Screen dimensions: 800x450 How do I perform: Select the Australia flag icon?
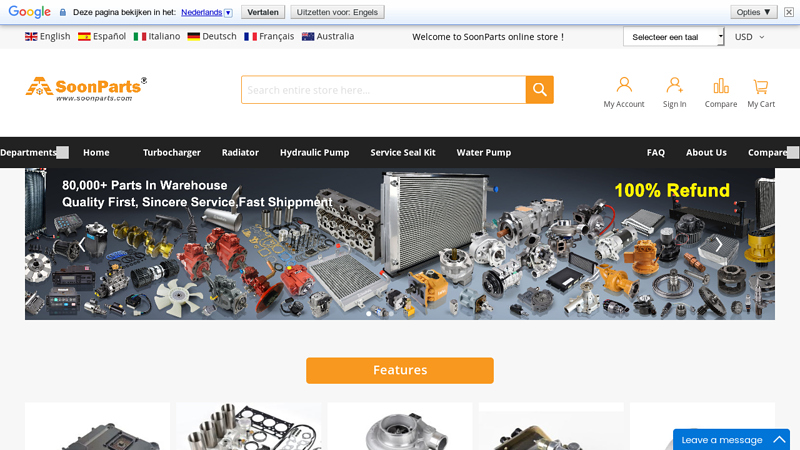pos(308,37)
